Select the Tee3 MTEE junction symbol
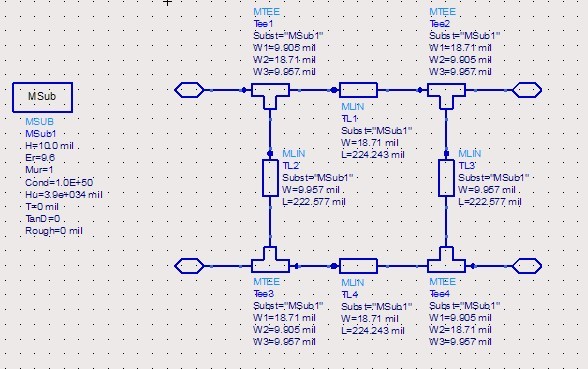The image size is (588, 369). click(x=270, y=260)
